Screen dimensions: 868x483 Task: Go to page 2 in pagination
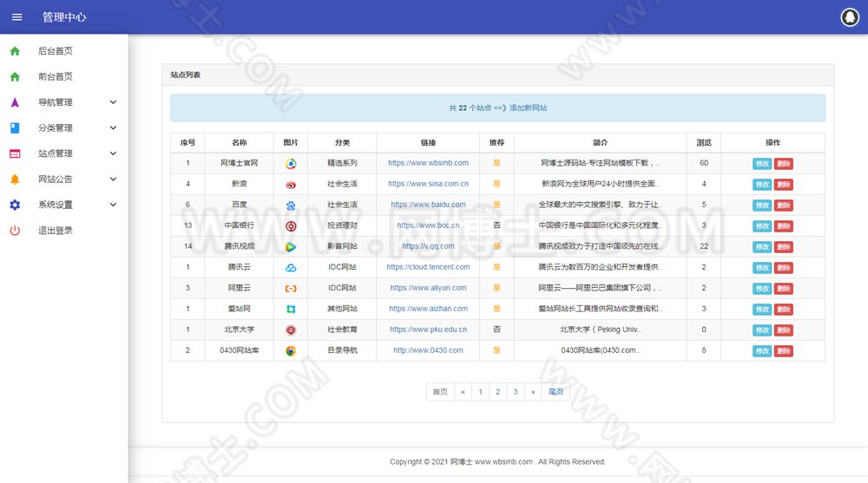[497, 392]
